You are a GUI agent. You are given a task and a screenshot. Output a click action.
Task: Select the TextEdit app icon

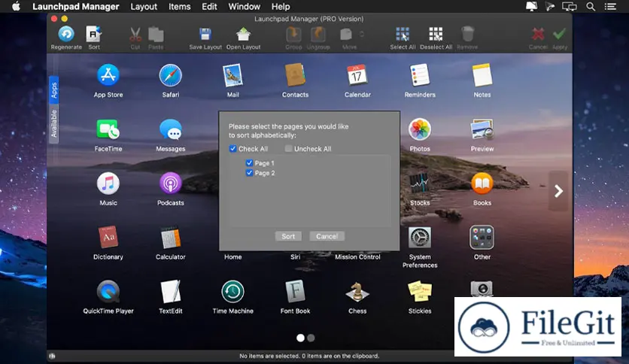click(171, 292)
